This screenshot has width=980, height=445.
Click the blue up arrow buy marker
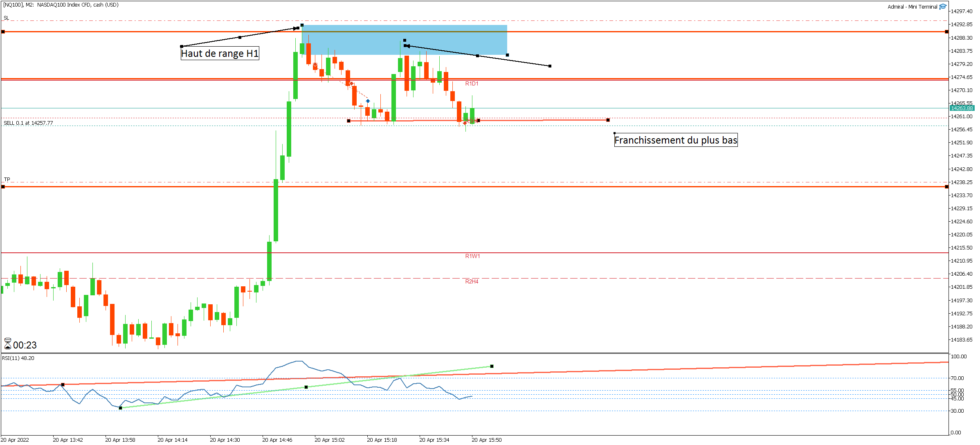tap(368, 101)
